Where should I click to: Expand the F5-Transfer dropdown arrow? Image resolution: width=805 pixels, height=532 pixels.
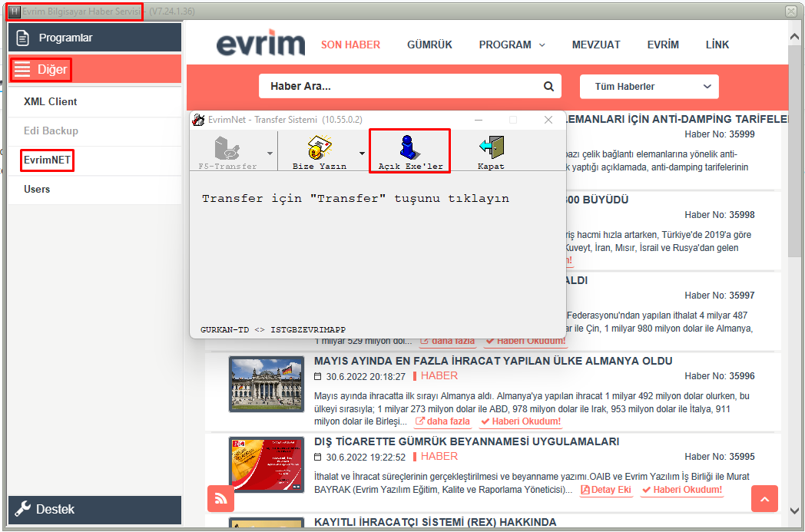click(x=270, y=154)
